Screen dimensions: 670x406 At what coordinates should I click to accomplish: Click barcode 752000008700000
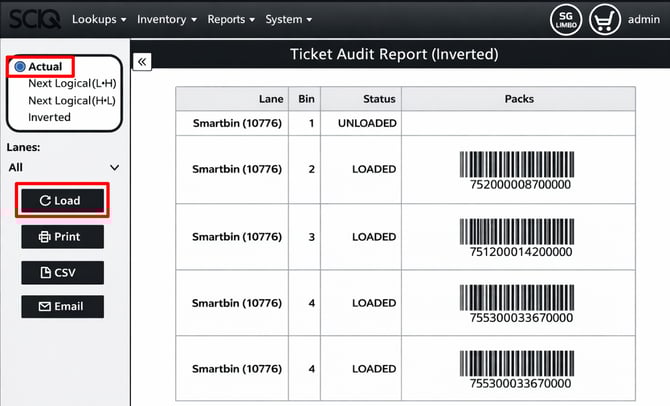[517, 171]
